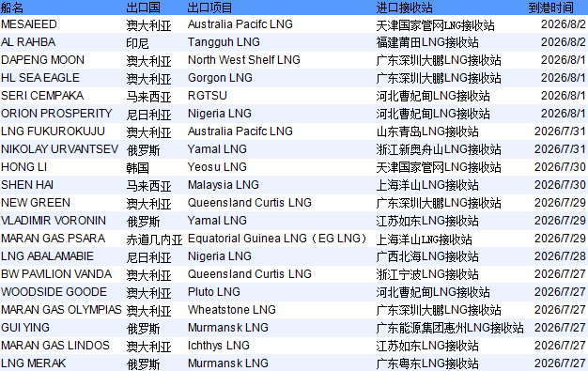Screen dimensions: 588x371
Task: Select the Gorgon LNG project cell
Action: (220, 78)
